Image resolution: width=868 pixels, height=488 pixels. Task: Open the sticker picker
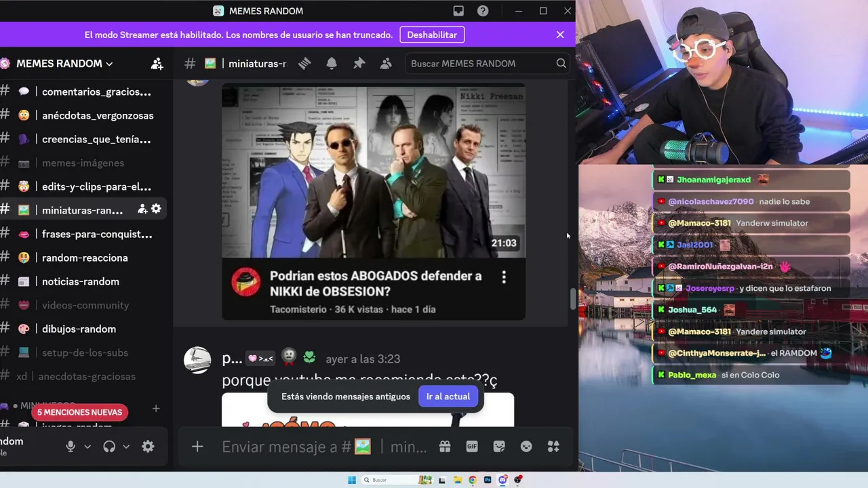click(x=499, y=447)
